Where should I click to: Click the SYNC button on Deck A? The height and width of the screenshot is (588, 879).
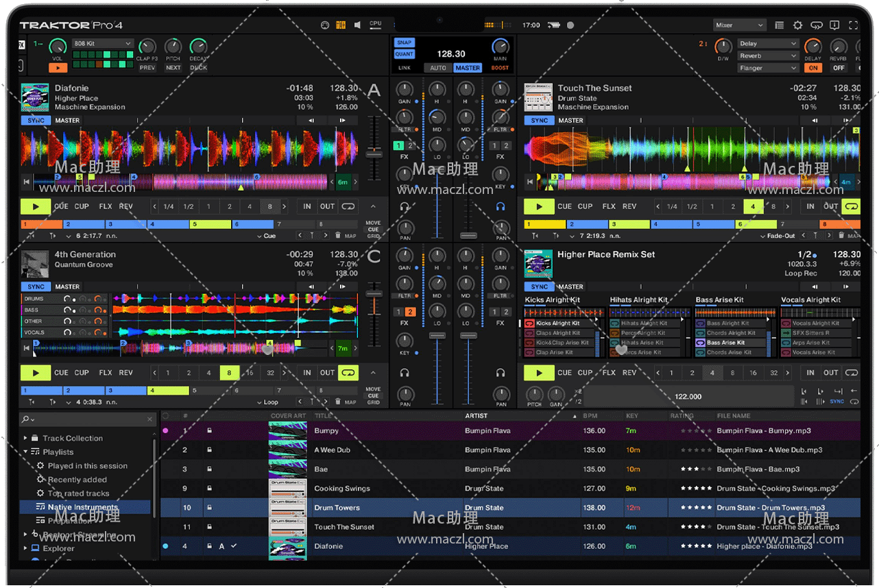coord(36,121)
